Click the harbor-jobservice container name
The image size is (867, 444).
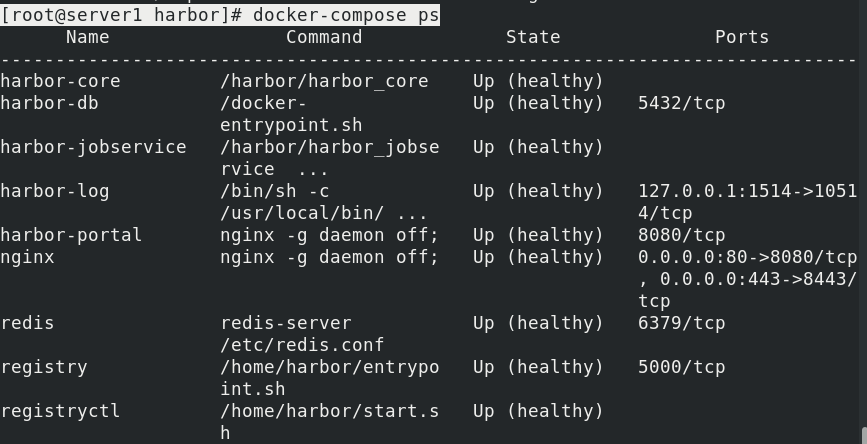click(93, 147)
